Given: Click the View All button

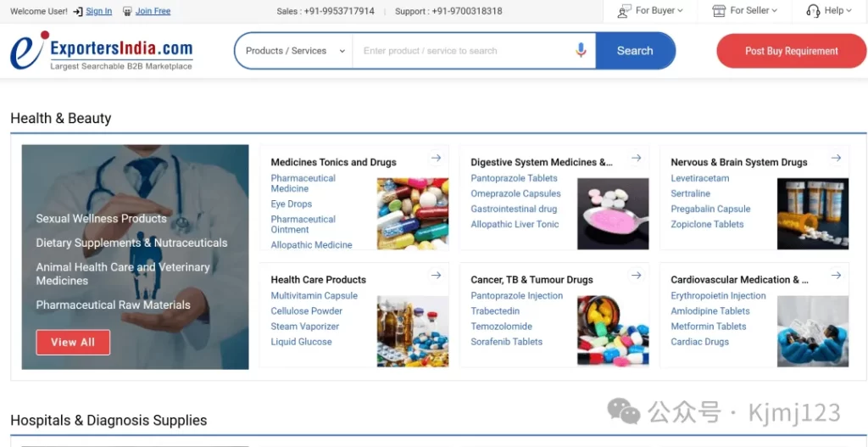Looking at the screenshot, I should [x=73, y=343].
